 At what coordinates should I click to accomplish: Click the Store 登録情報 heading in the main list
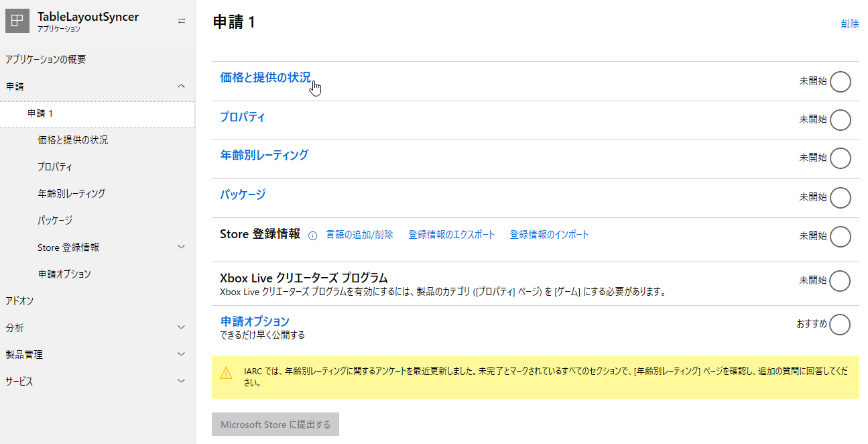tap(260, 234)
